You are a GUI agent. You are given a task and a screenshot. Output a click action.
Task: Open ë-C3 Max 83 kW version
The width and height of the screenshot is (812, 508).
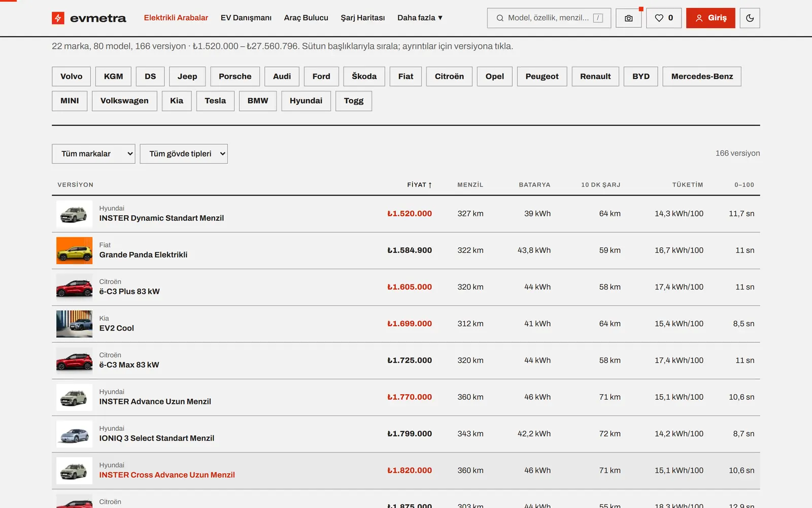(x=129, y=365)
